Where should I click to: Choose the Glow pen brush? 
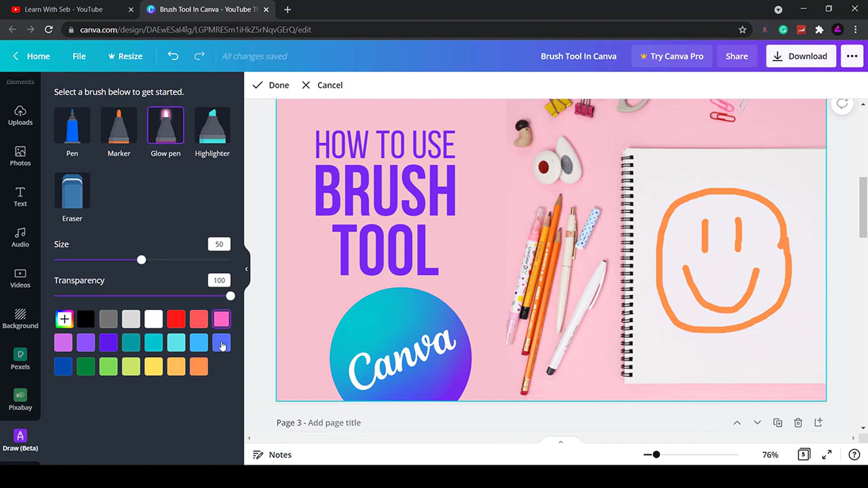[x=165, y=132]
